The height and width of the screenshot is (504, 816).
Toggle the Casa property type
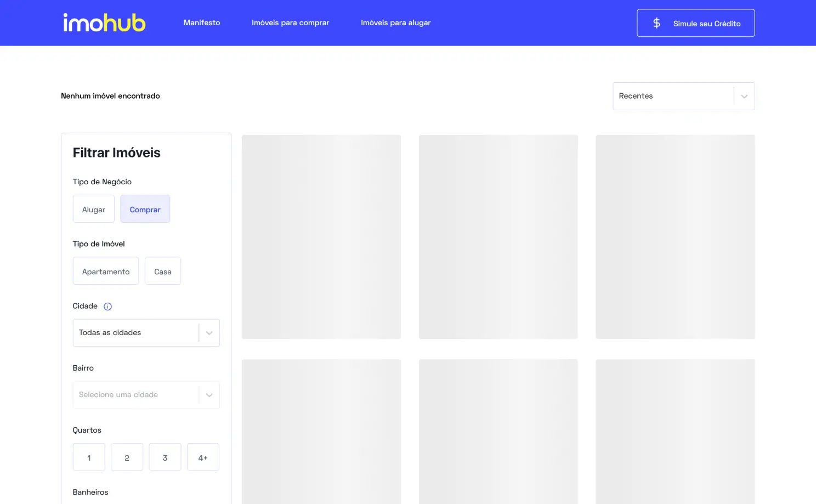[162, 271]
